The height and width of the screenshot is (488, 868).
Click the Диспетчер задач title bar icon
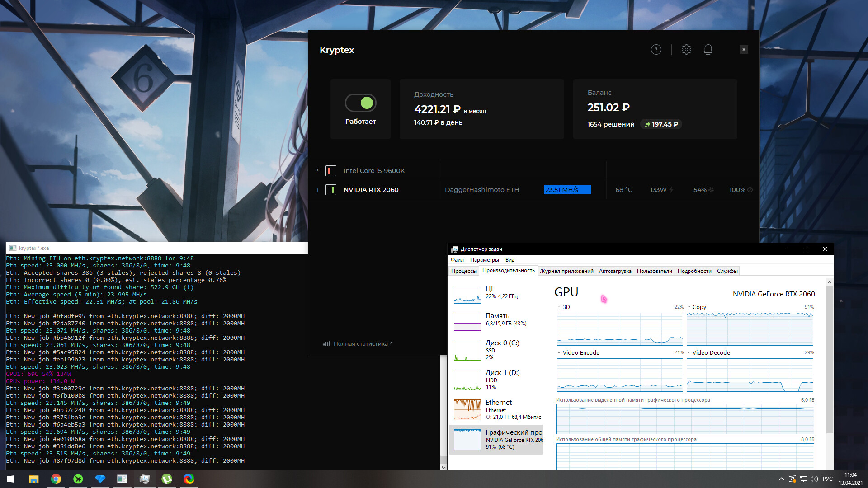[455, 249]
